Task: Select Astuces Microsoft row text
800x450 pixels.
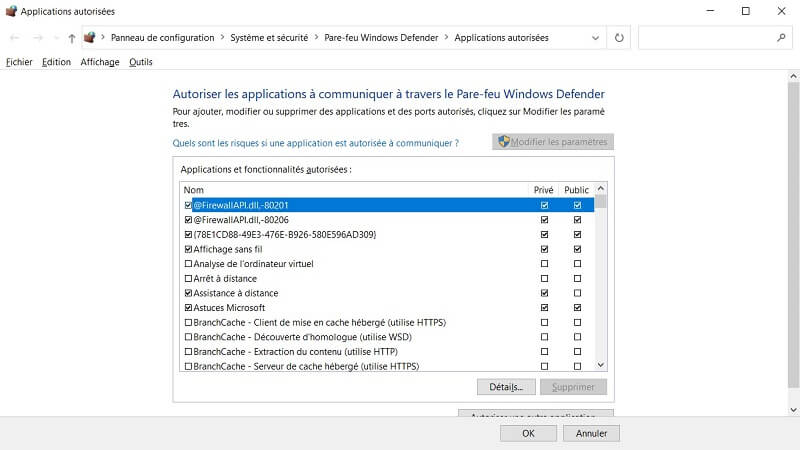Action: (229, 308)
